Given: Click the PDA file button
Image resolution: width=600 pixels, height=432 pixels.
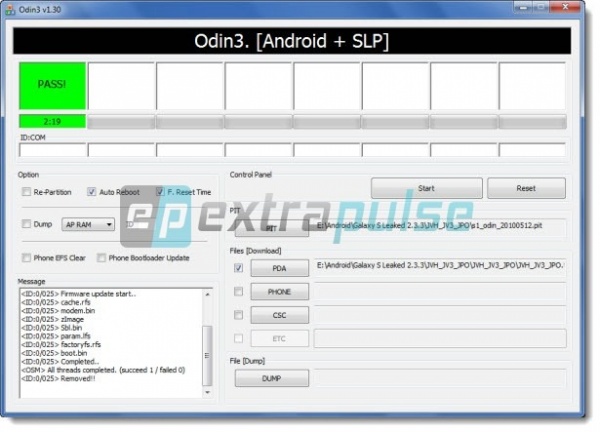Looking at the screenshot, I should pyautogui.click(x=279, y=268).
